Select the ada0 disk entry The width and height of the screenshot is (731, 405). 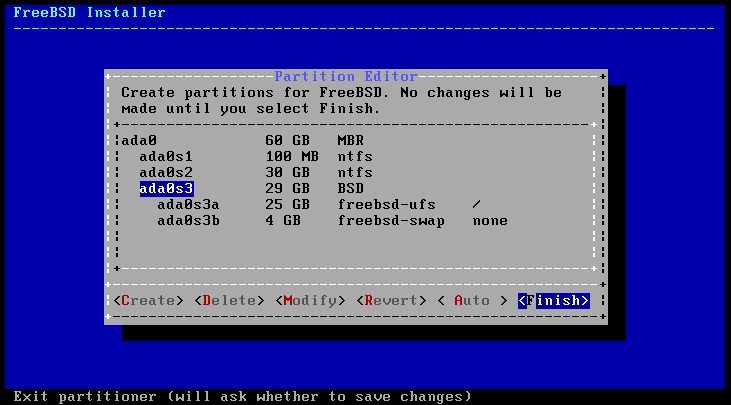pos(139,140)
